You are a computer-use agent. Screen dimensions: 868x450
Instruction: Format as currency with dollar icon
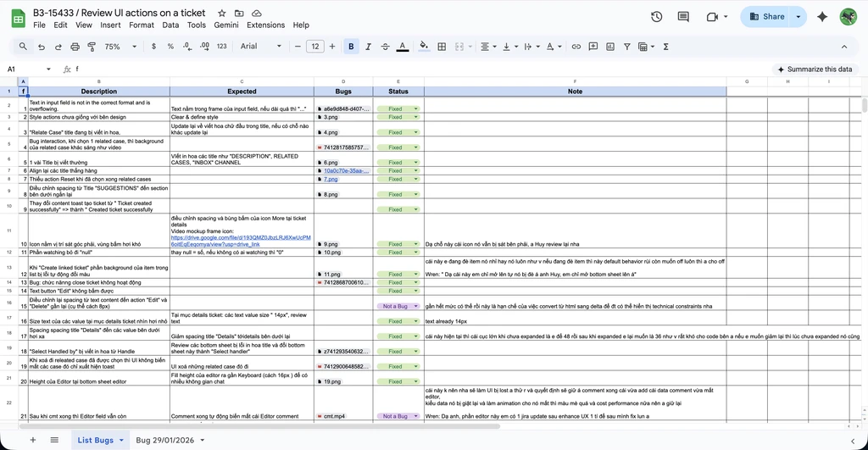(153, 47)
